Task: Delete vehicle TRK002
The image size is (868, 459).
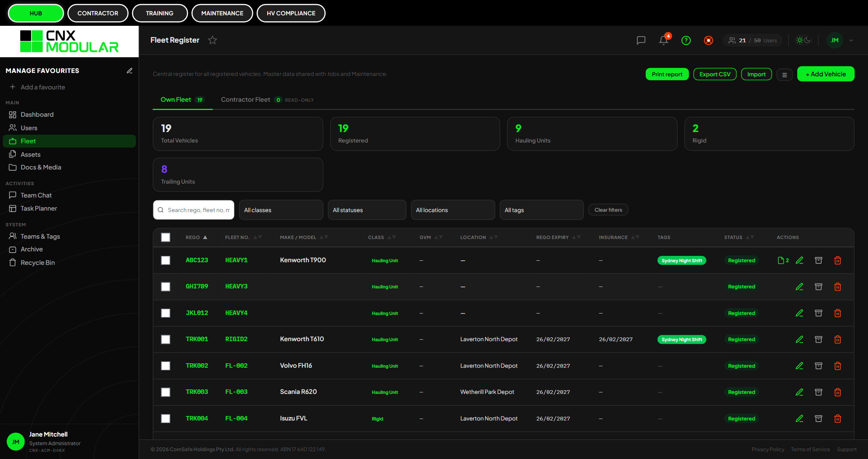Action: (x=838, y=366)
